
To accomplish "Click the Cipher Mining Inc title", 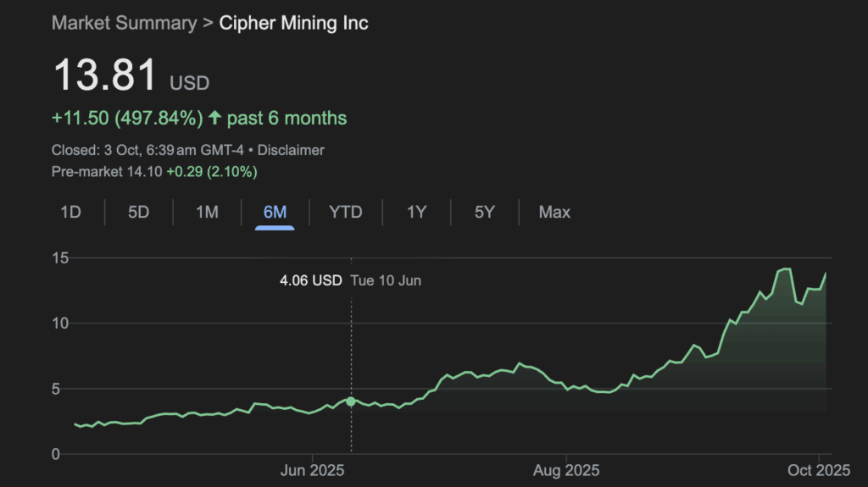I will click(x=293, y=23).
